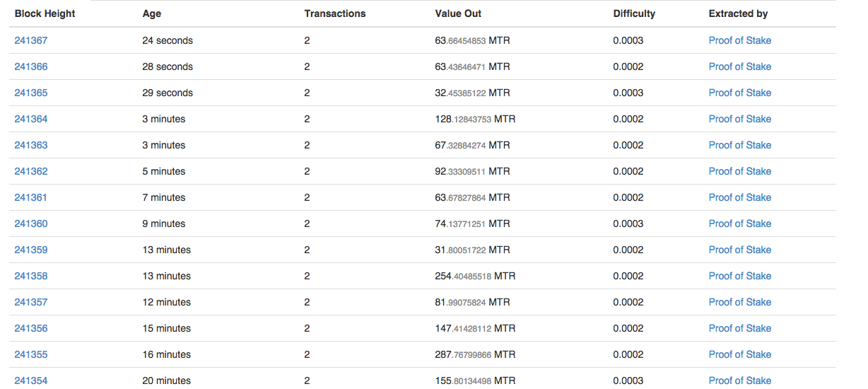View block 241360 details
Screen dimensions: 868x389
[x=31, y=223]
